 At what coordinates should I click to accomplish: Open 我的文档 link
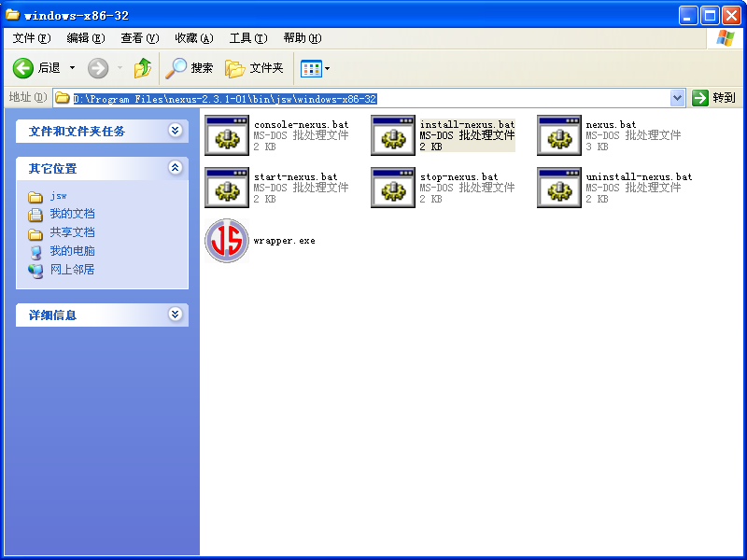tap(73, 214)
